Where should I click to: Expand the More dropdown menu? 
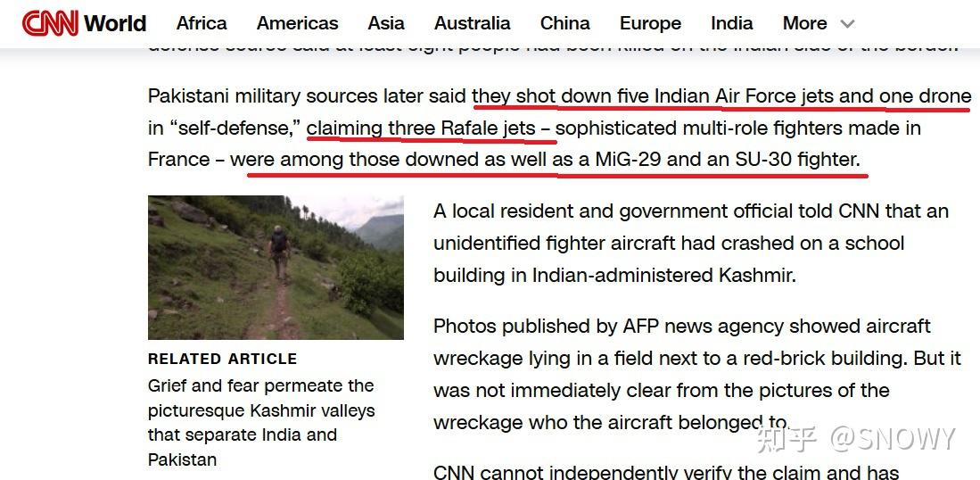818,24
